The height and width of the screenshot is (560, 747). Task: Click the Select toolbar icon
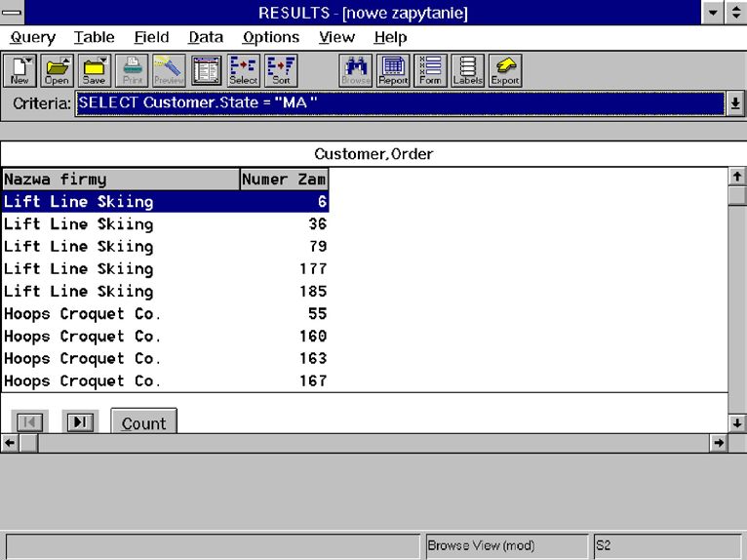(x=243, y=70)
